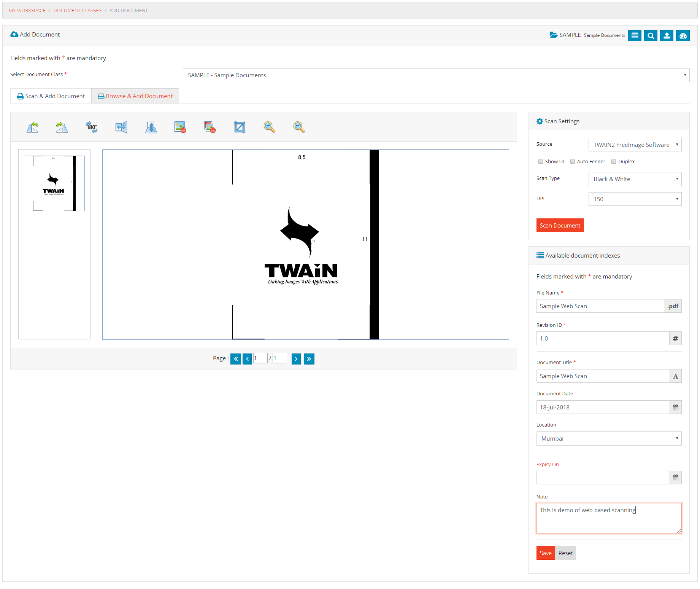This screenshot has width=700, height=589.
Task: Go to the first page
Action: [x=236, y=359]
